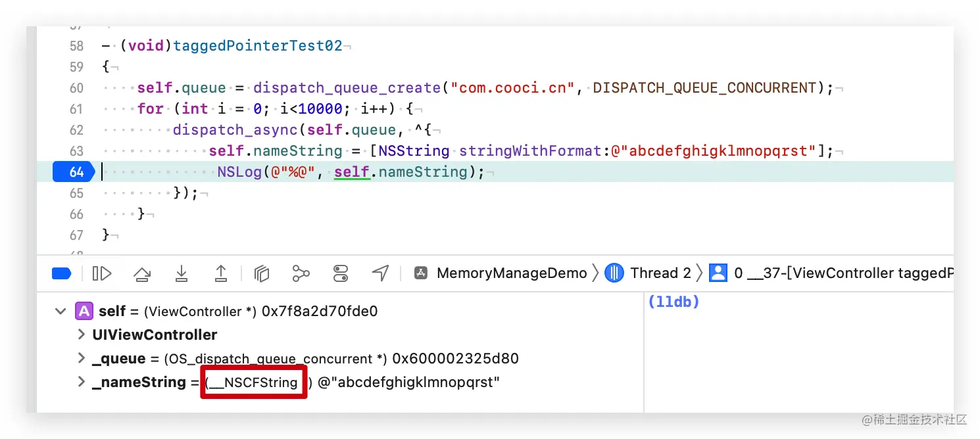
Task: Disable the breakpoint on line 64
Action: [72, 172]
